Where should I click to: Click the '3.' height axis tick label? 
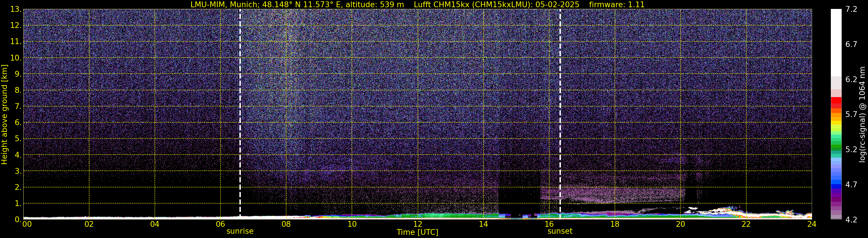point(18,171)
